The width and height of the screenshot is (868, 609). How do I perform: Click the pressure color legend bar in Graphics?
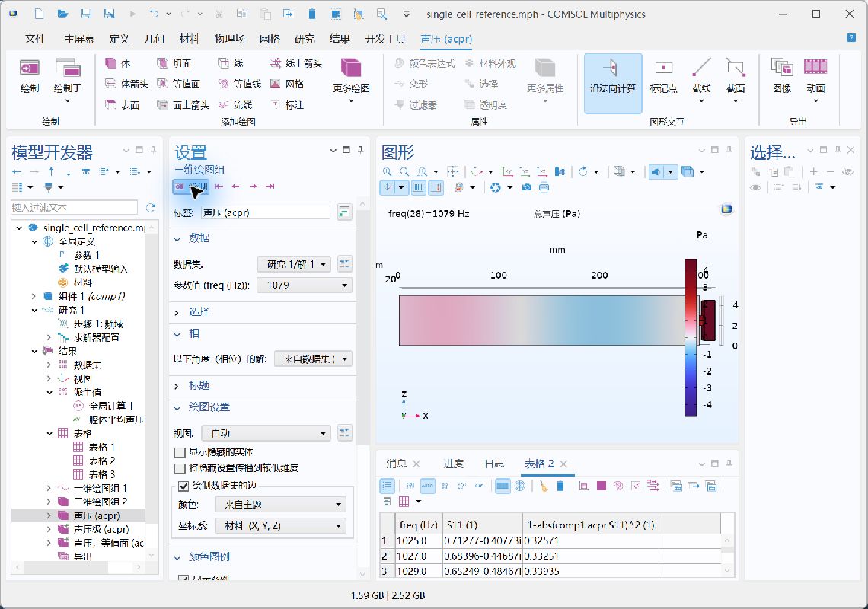click(691, 337)
